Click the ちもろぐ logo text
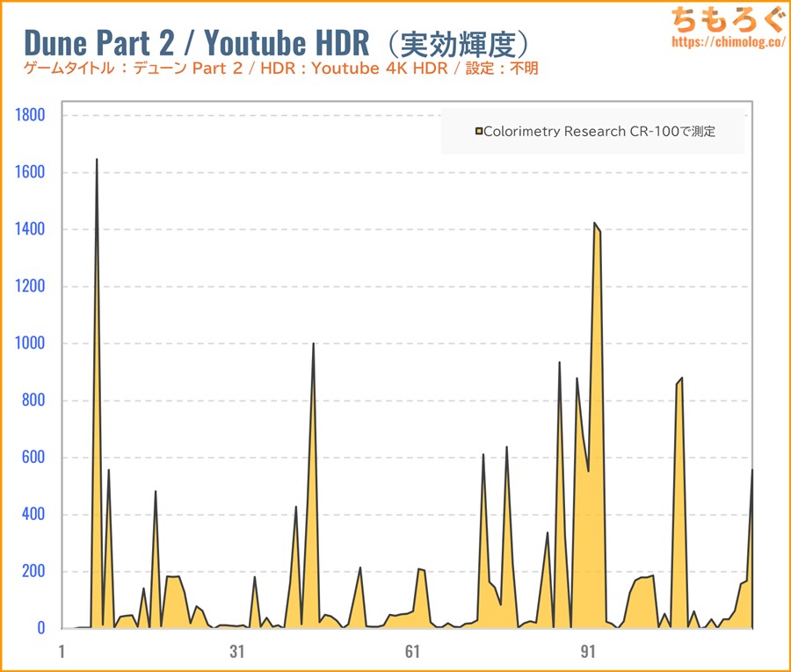This screenshot has width=791, height=672. (729, 19)
